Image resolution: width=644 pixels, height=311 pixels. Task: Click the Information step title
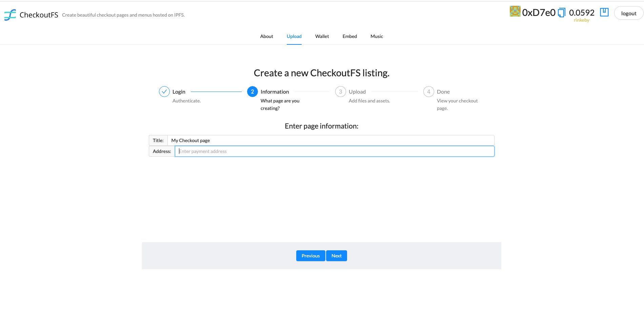(275, 92)
